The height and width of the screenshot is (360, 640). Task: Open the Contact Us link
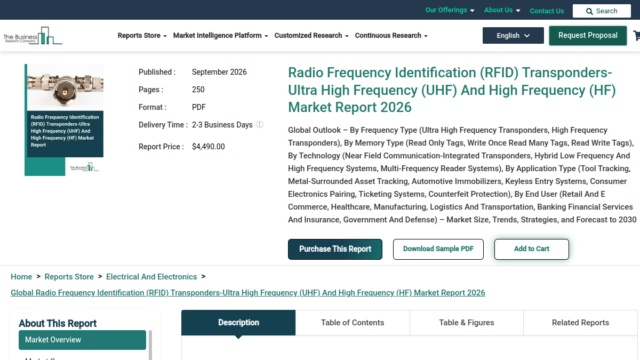(x=547, y=11)
